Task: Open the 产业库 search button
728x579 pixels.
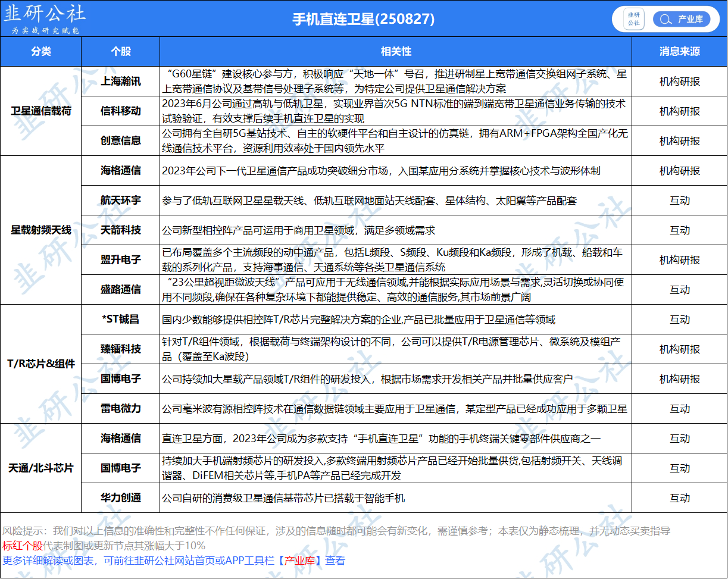Action: [681, 20]
